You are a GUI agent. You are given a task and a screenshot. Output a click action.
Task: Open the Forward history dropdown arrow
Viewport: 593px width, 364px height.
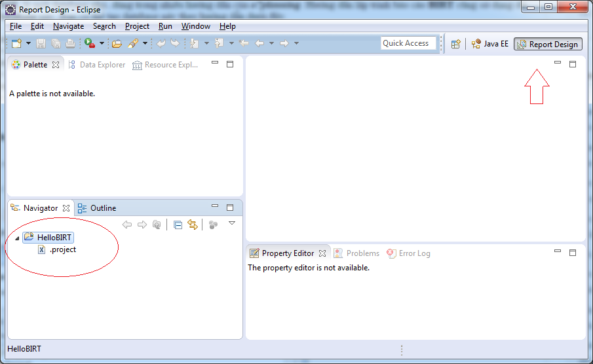pyautogui.click(x=296, y=43)
